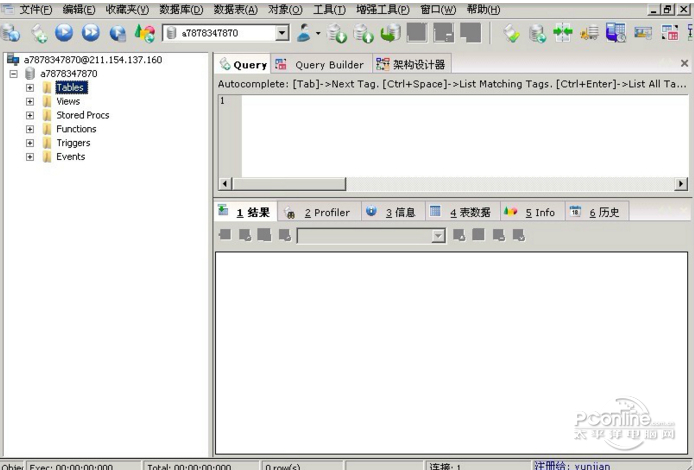Click the ID card style toolbar icon
The height and width of the screenshot is (470, 694).
pos(643,33)
